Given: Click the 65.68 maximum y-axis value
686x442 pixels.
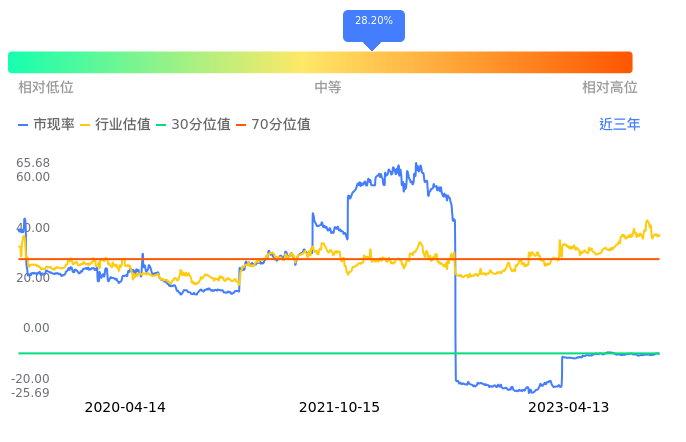Looking at the screenshot, I should tap(34, 163).
